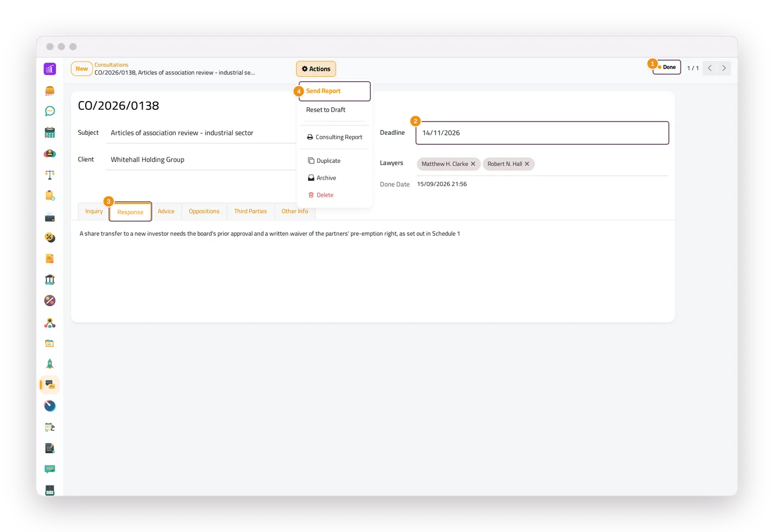Switch to the Advice tab

tap(166, 212)
